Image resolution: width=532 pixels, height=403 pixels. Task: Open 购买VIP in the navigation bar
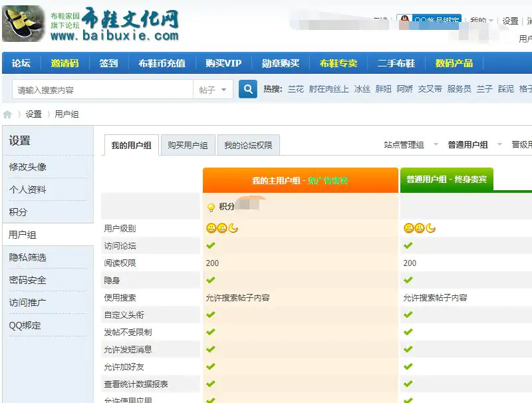tap(223, 63)
